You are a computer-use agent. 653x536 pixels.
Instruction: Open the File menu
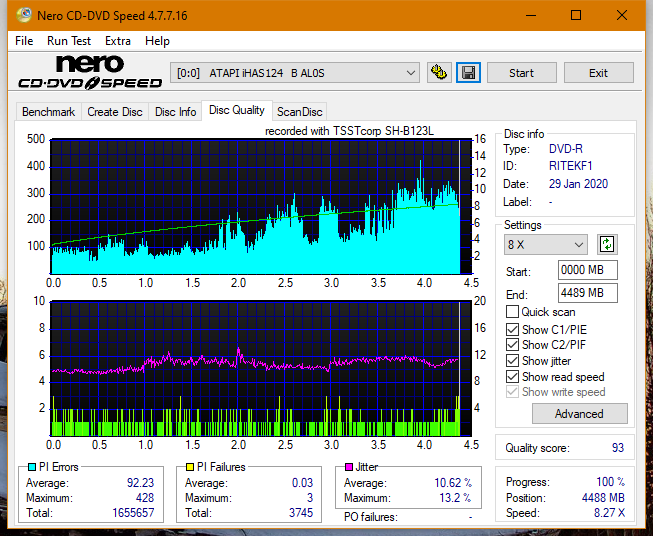coord(24,41)
